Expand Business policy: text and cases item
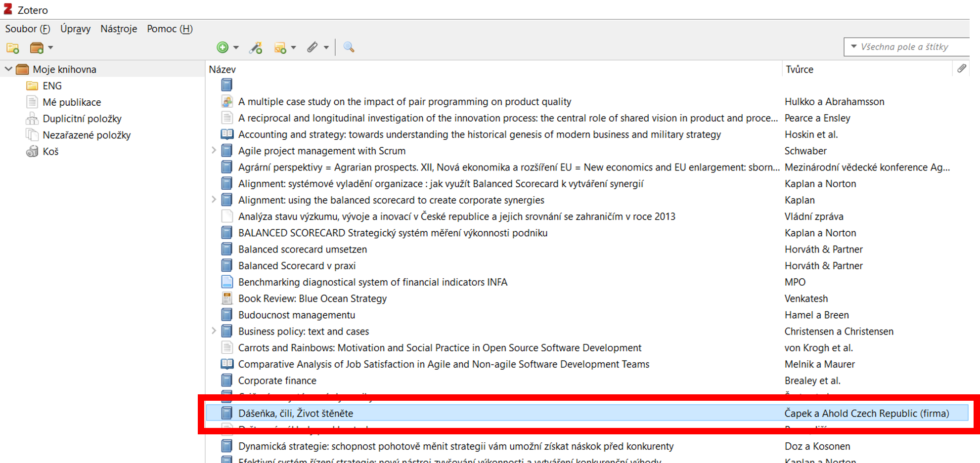980x463 pixels. point(214,331)
